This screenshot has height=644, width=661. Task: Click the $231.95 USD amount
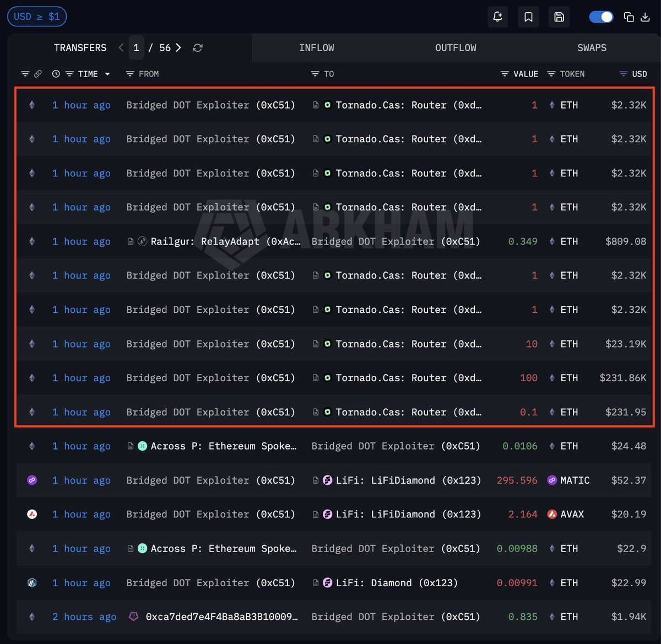pyautogui.click(x=626, y=412)
